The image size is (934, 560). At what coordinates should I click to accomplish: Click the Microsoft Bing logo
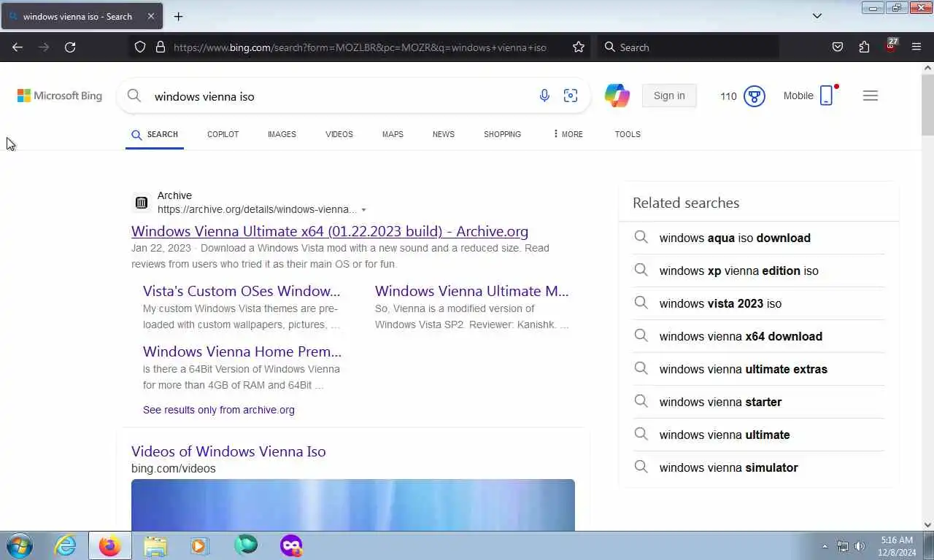pyautogui.click(x=60, y=96)
